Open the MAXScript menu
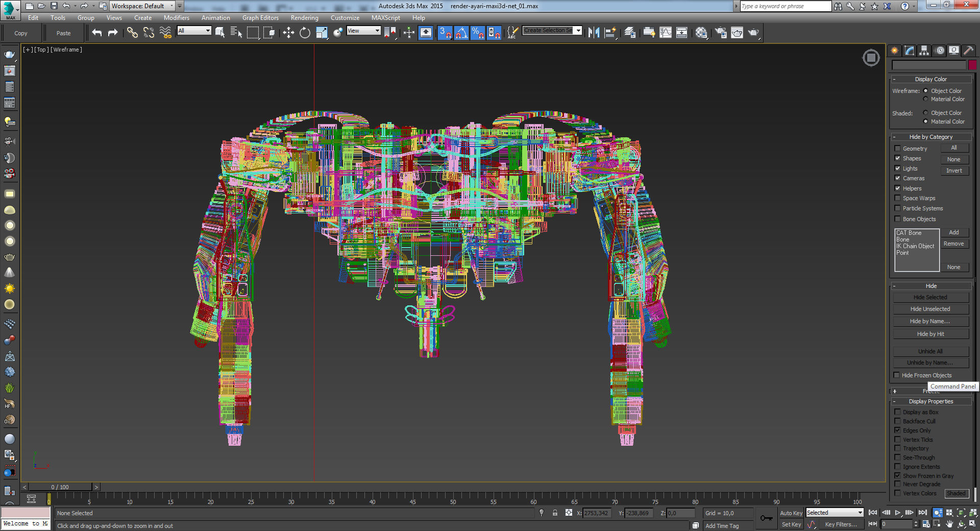Viewport: 980px width, 531px height. pos(386,18)
